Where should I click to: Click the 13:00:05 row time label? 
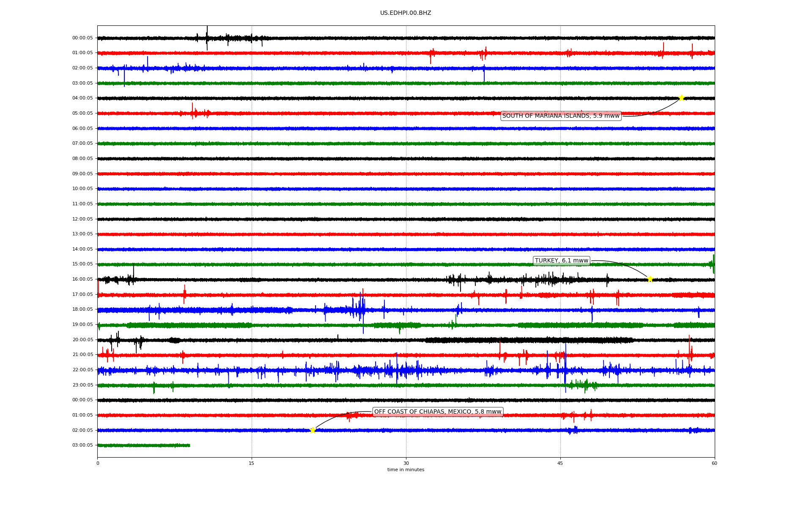point(82,234)
